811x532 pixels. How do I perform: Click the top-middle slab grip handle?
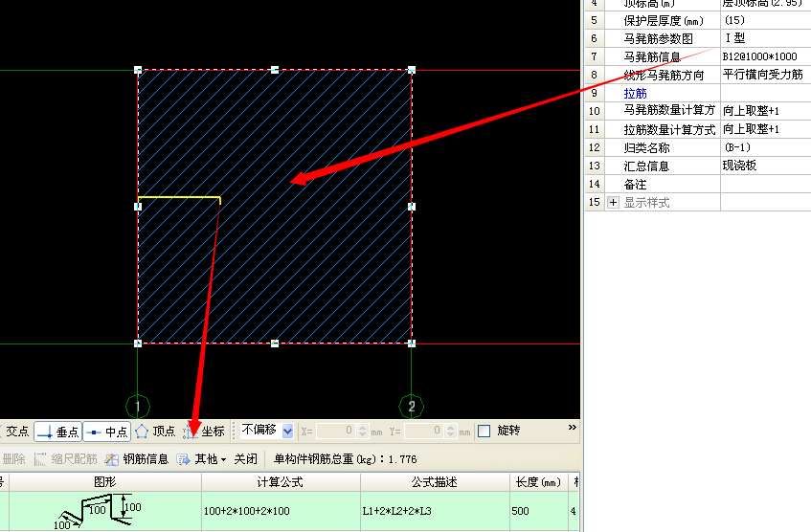pos(275,70)
